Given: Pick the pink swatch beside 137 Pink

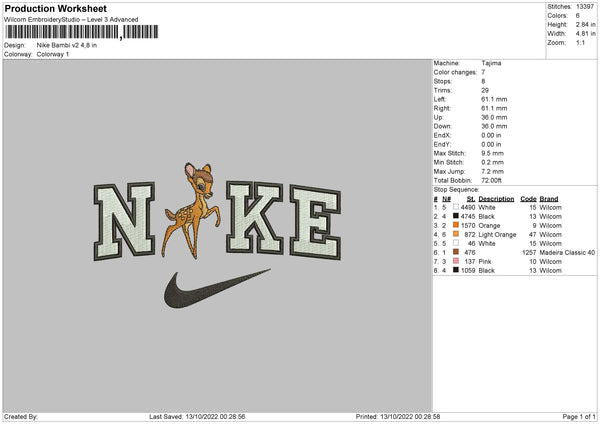Looking at the screenshot, I should click(456, 261).
